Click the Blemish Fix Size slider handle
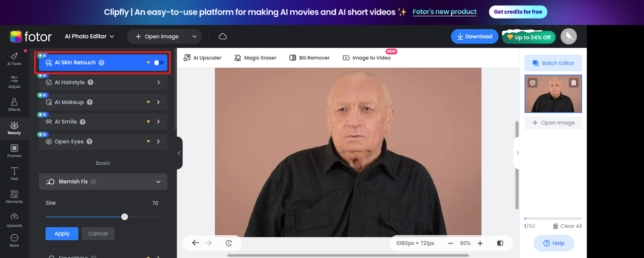This screenshot has height=258, width=644. (x=124, y=217)
